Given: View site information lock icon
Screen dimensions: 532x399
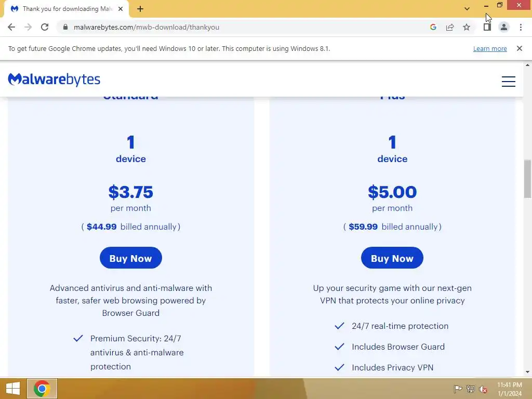Looking at the screenshot, I should click(x=65, y=27).
